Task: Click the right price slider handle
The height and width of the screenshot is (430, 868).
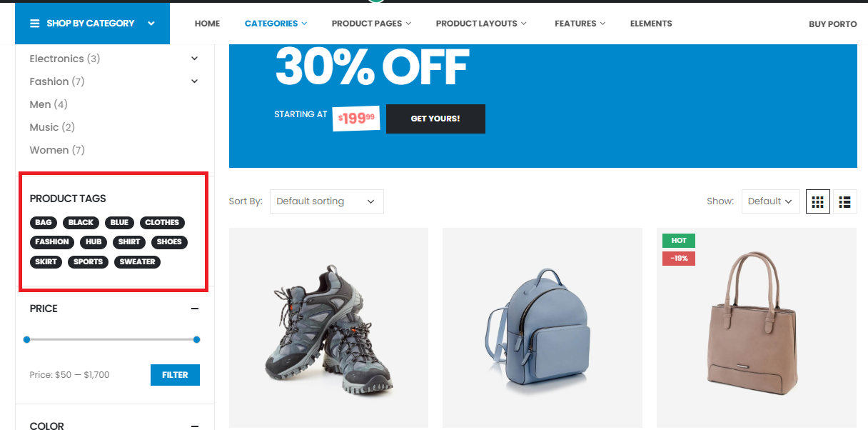Action: tap(197, 340)
